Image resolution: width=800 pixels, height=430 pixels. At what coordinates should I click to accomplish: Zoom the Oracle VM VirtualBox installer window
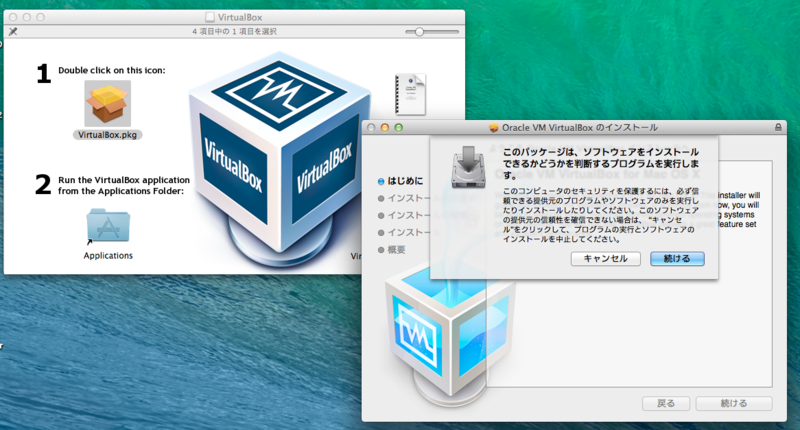coord(398,128)
